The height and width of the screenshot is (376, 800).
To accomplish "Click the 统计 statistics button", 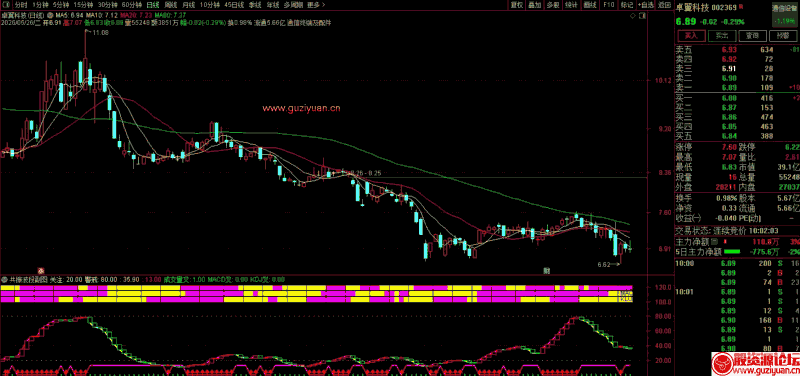I will [x=571, y=5].
